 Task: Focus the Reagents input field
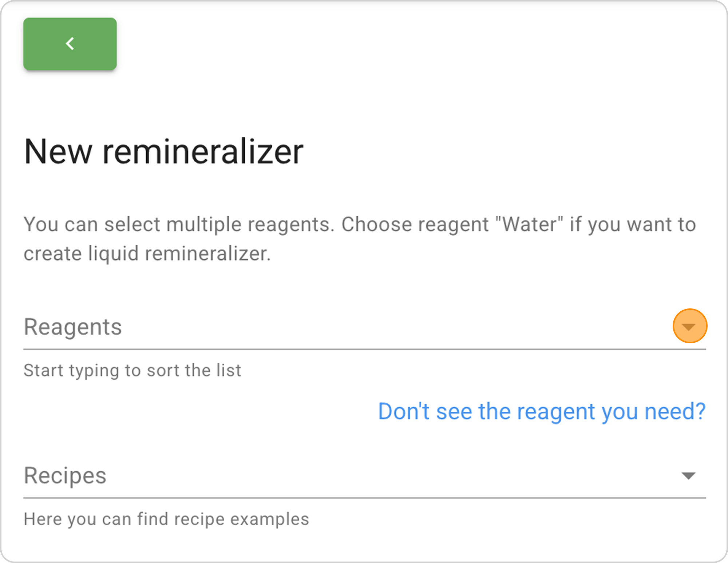(x=328, y=327)
